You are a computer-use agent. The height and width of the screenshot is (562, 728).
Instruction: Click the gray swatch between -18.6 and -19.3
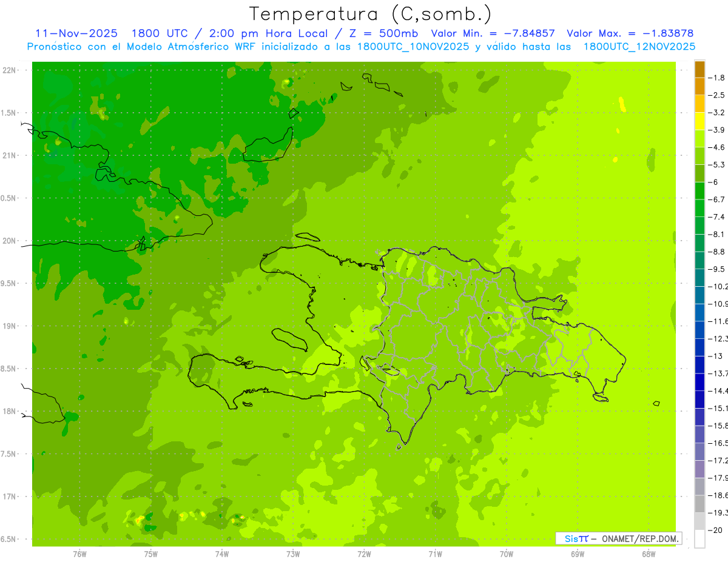coord(699,504)
